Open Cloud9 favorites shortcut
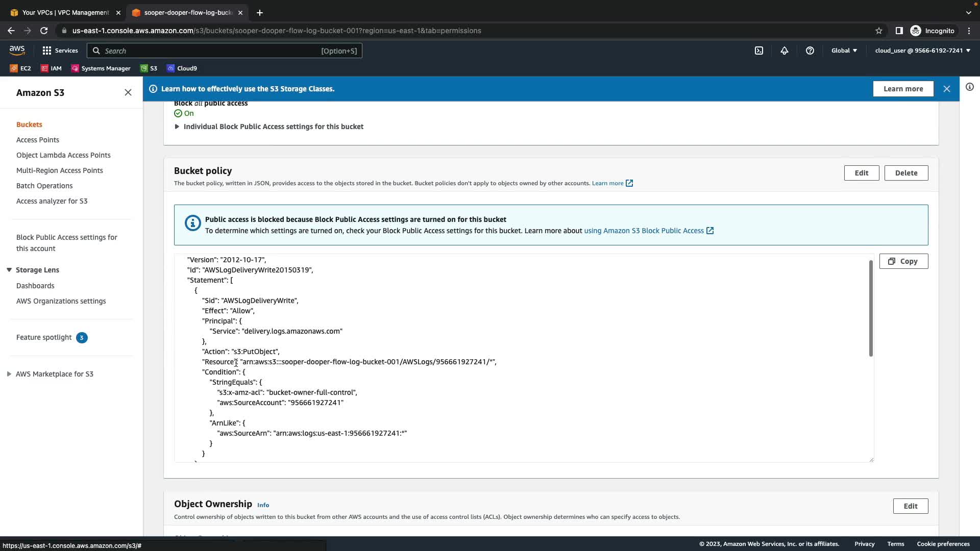Image resolution: width=980 pixels, height=551 pixels. click(x=182, y=68)
